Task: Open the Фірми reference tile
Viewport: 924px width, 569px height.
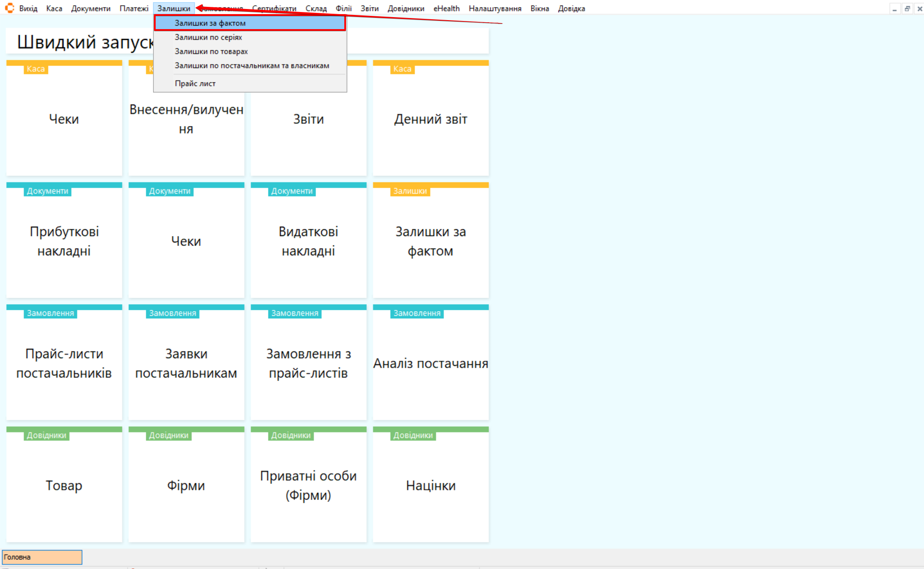Action: click(x=186, y=485)
